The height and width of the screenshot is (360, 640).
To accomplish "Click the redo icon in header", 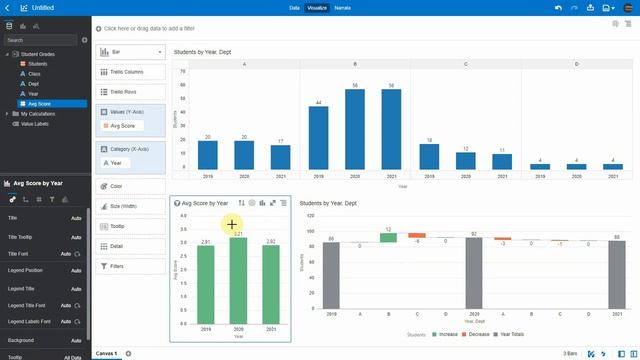I will click(x=574, y=8).
